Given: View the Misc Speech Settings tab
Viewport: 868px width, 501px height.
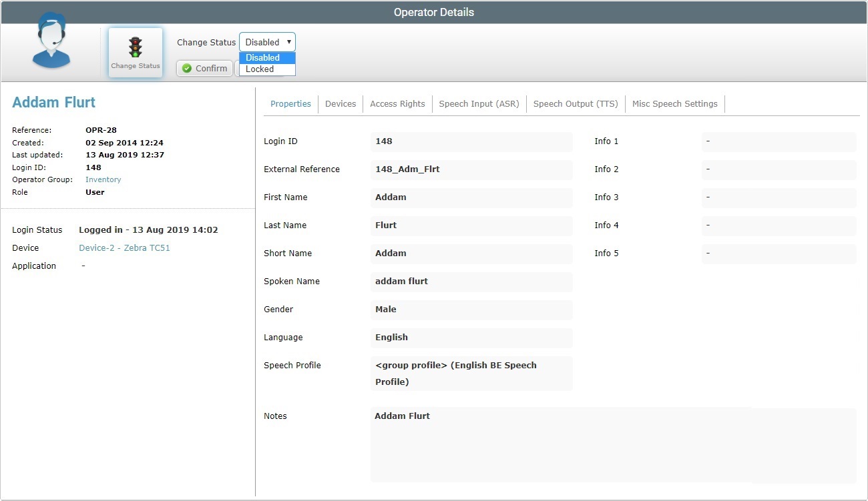Looking at the screenshot, I should [x=674, y=104].
